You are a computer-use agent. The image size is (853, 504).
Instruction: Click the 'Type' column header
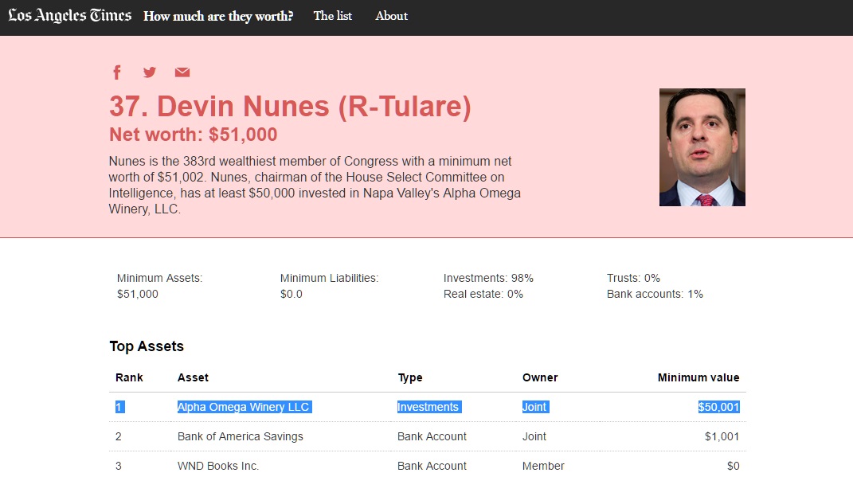point(410,377)
